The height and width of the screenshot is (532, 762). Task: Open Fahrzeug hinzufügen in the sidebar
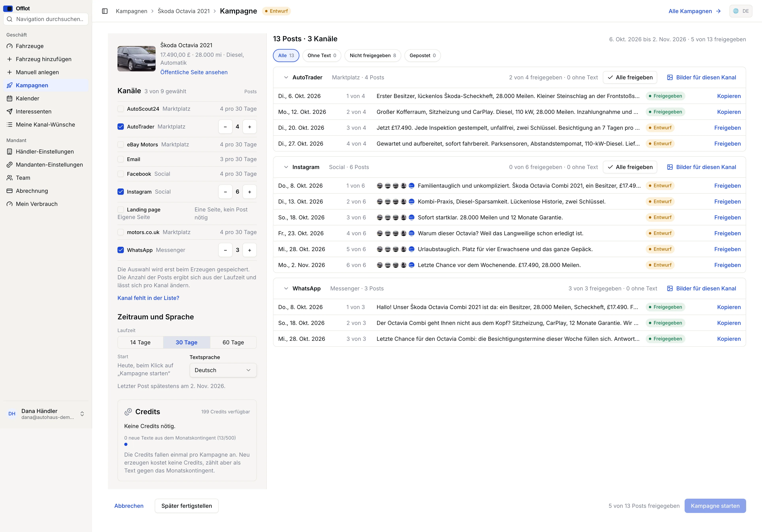click(x=46, y=59)
